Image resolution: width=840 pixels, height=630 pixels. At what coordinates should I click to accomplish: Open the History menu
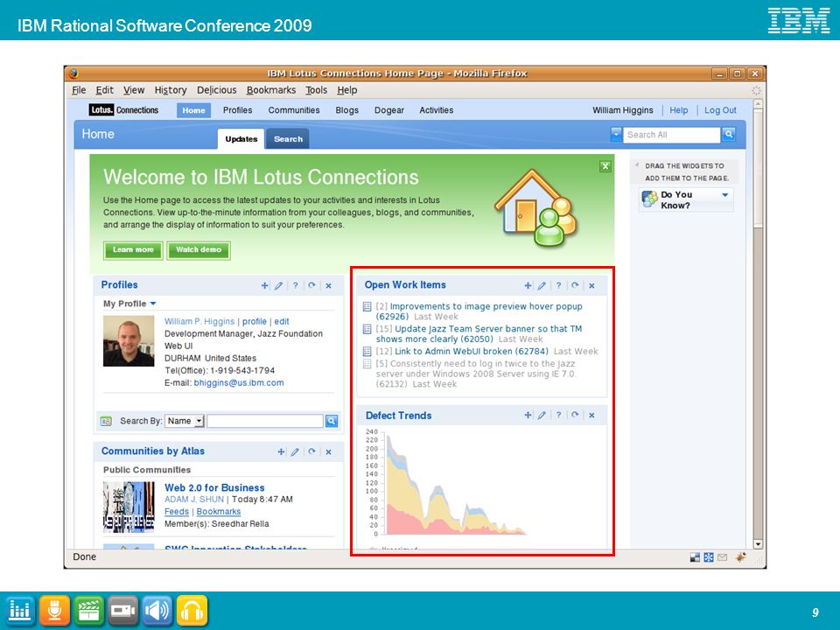[171, 90]
